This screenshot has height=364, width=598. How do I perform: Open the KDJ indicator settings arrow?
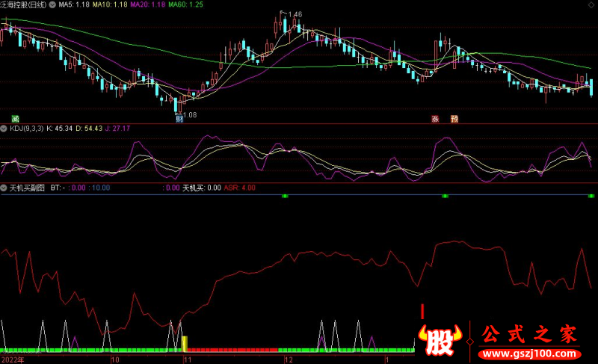[4, 129]
